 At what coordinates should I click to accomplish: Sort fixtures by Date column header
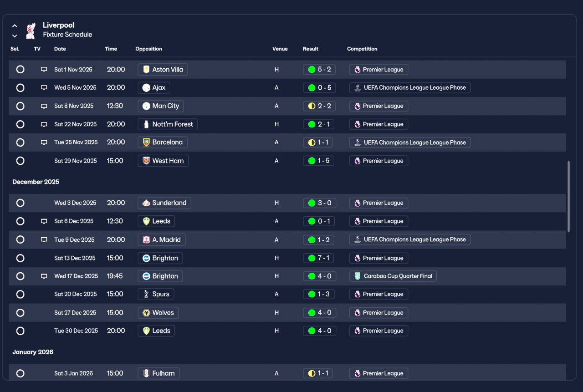pyautogui.click(x=60, y=49)
